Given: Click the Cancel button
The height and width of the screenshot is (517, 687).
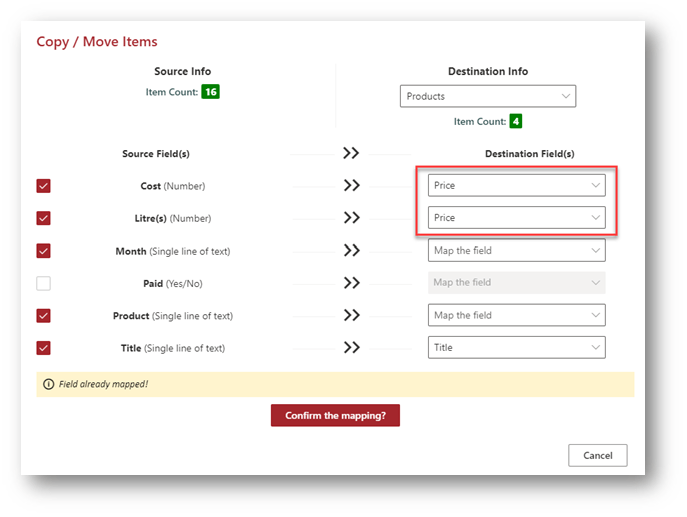Looking at the screenshot, I should click(597, 455).
